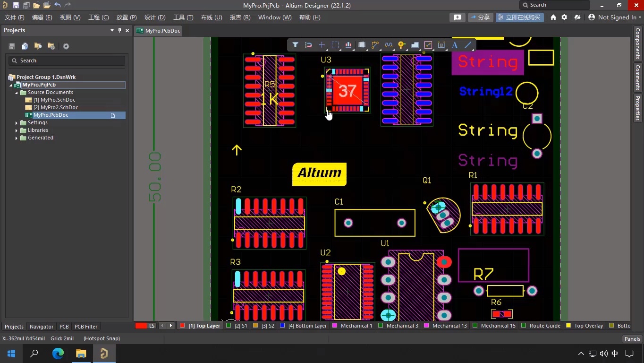Image resolution: width=644 pixels, height=363 pixels.
Task: Click the 立即在线购买 button
Action: point(520,17)
